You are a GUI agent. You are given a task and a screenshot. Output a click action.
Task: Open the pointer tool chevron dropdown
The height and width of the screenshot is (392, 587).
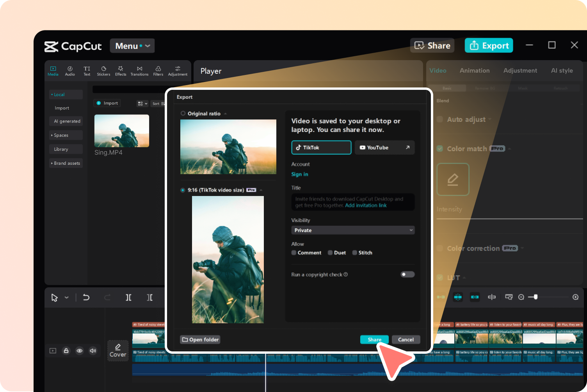[67, 298]
